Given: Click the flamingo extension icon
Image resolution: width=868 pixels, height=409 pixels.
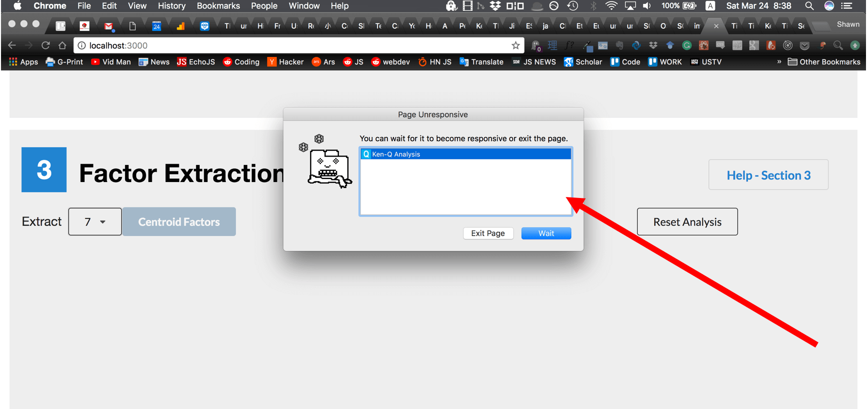Looking at the screenshot, I should 821,45.
